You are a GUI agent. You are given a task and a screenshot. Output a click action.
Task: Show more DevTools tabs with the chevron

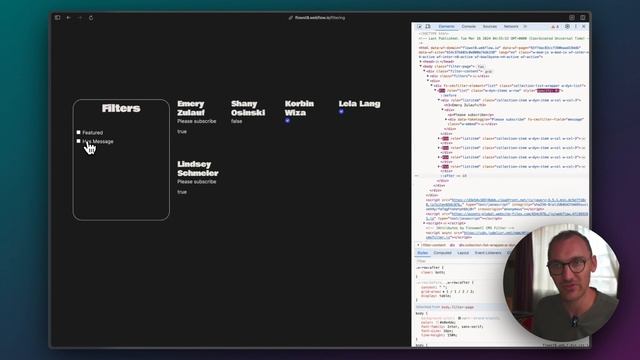(x=525, y=27)
